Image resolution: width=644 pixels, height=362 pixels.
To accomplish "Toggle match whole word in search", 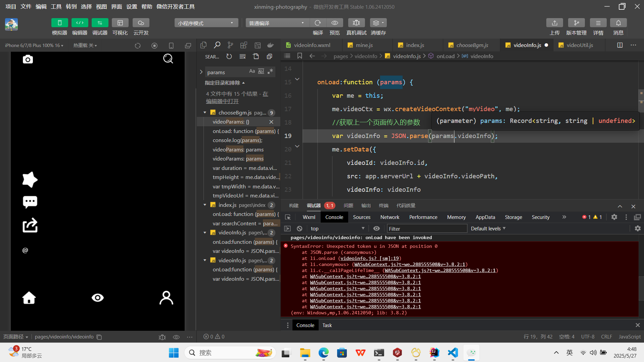I will coord(261,71).
